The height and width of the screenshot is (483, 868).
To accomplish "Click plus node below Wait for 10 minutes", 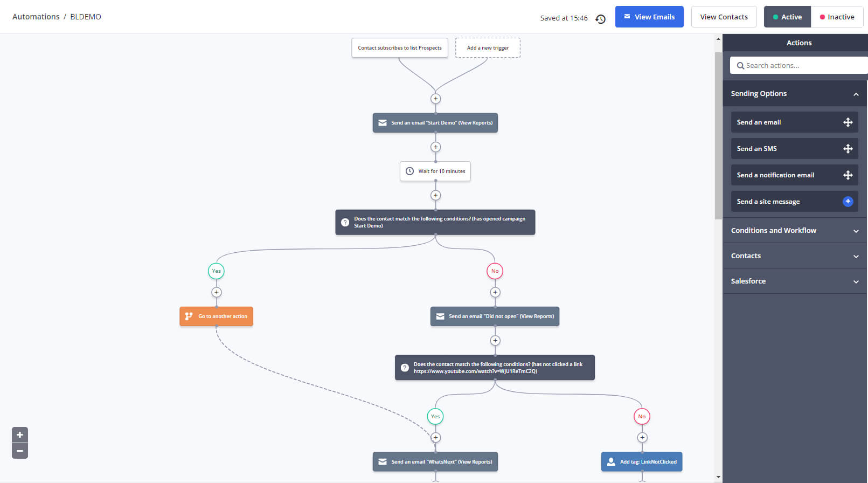I will (435, 195).
